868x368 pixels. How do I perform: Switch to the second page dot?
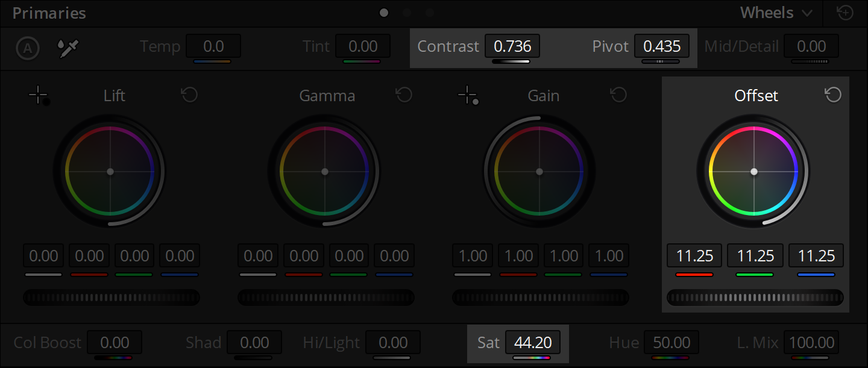(x=407, y=12)
